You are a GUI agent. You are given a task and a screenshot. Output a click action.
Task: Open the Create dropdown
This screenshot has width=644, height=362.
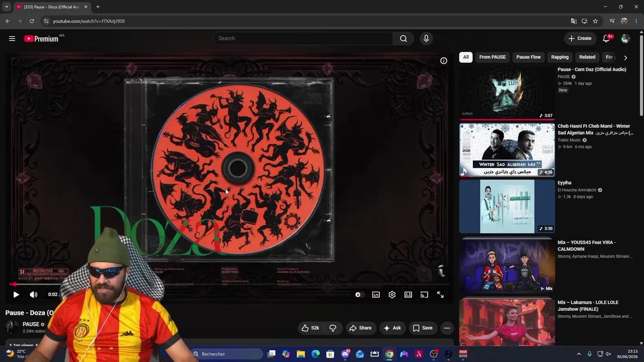(x=580, y=38)
